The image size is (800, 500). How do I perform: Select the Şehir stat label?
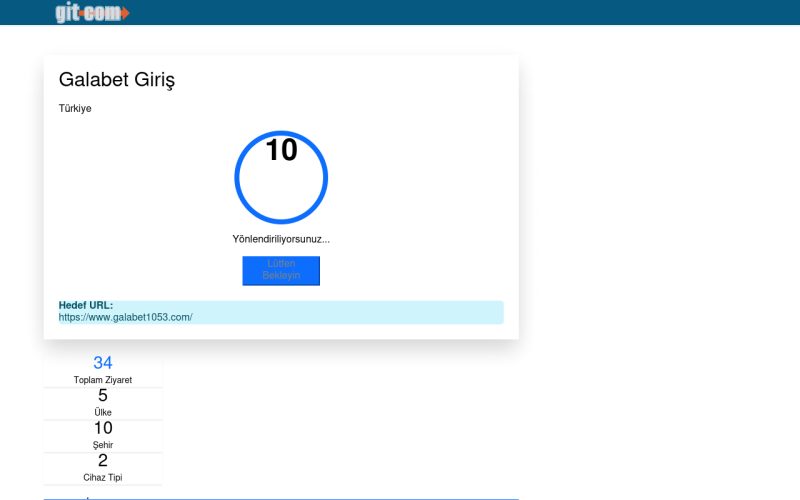(103, 445)
